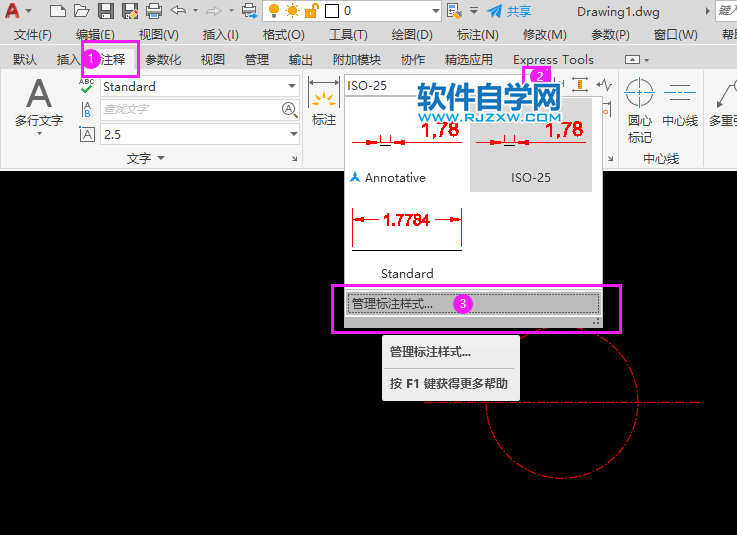Image resolution: width=737 pixels, height=535 pixels.
Task: Click the find text input field
Action: point(191,110)
